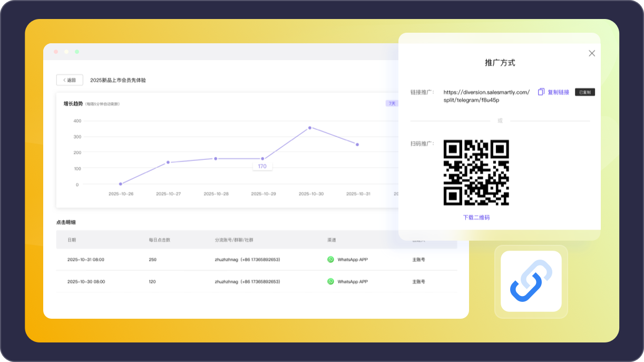
Task: Select the 7天 time range tab
Action: [392, 103]
